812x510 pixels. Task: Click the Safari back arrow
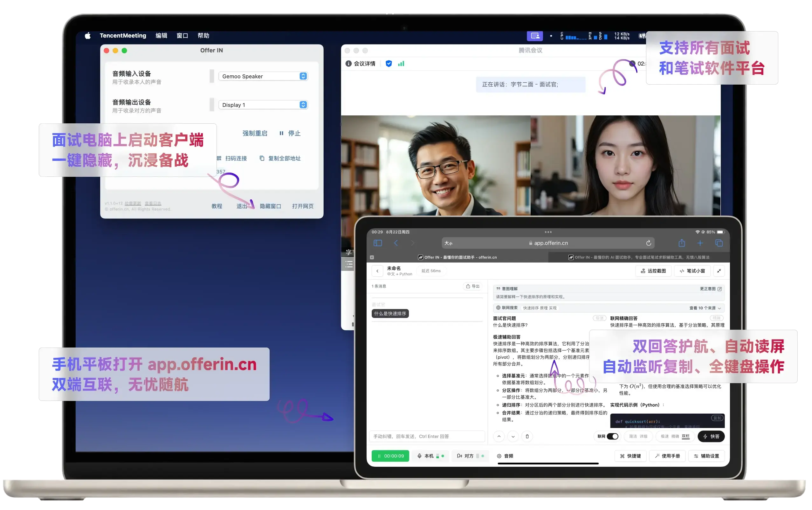396,243
